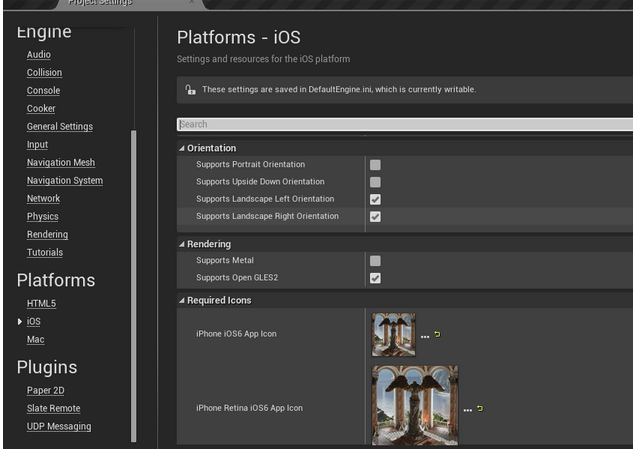Image resolution: width=635 pixels, height=450 pixels.
Task: Open the Rendering engine settings link
Action: click(47, 235)
